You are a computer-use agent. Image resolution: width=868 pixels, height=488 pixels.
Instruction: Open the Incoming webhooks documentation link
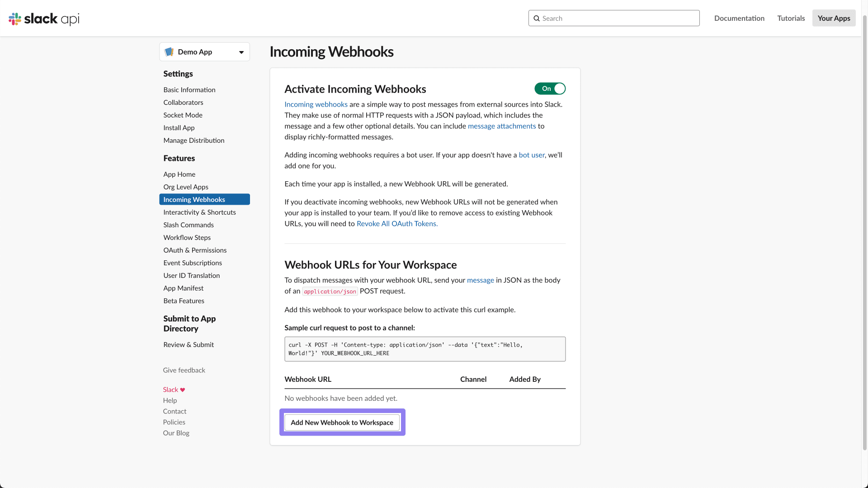tap(316, 104)
